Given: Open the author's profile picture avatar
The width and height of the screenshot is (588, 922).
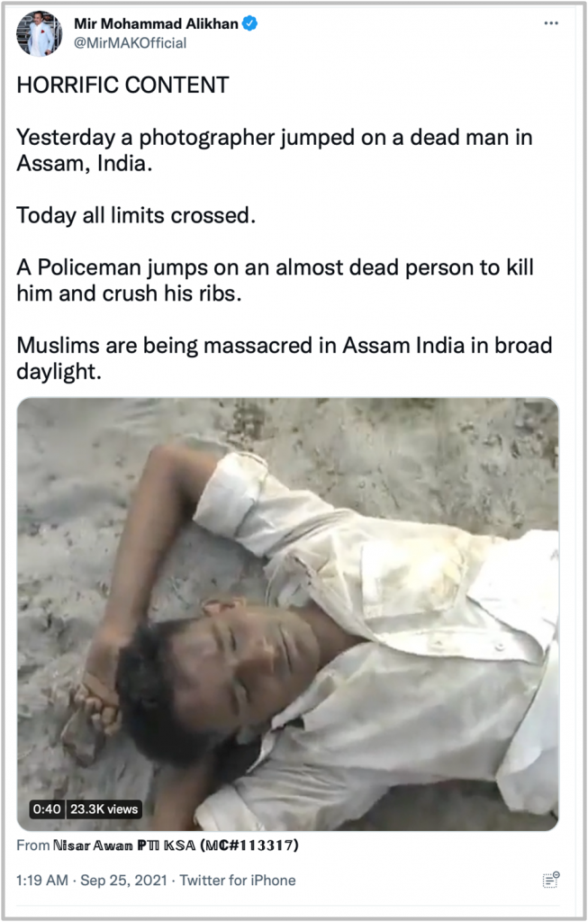Looking at the screenshot, I should coord(40,33).
